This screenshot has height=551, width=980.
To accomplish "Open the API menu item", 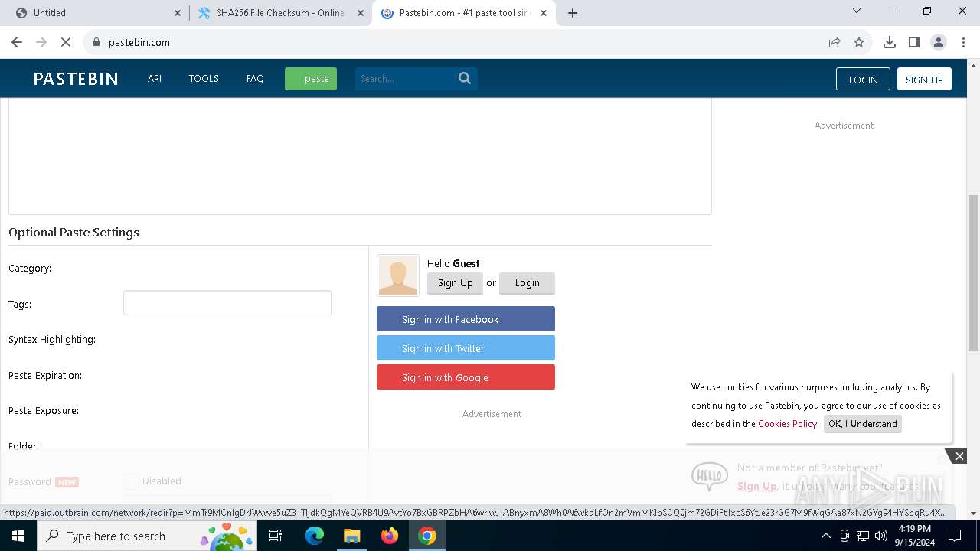I will (x=155, y=78).
